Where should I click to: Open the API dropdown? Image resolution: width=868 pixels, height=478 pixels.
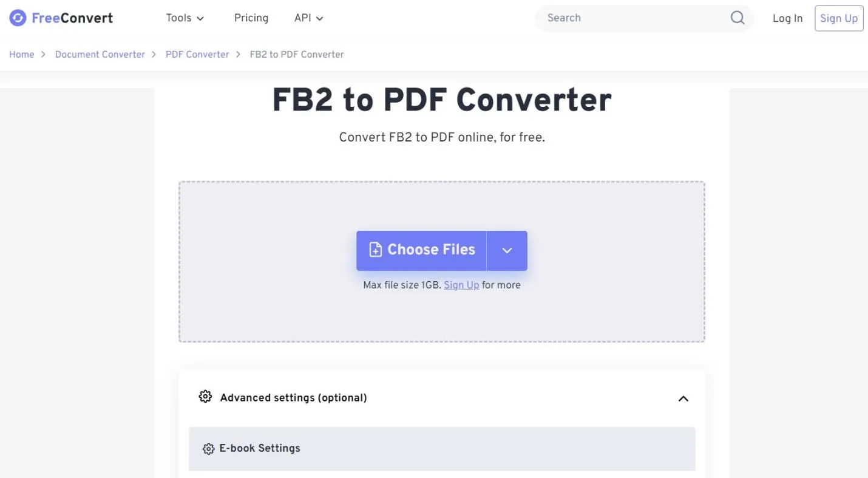pyautogui.click(x=308, y=18)
